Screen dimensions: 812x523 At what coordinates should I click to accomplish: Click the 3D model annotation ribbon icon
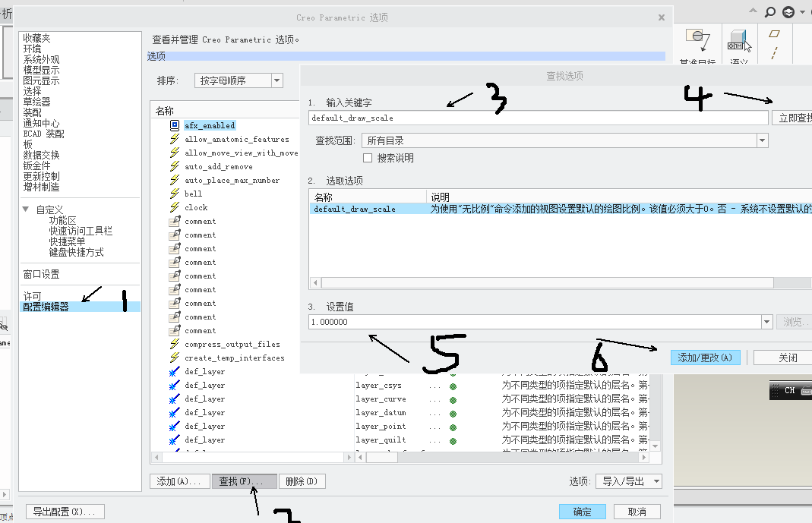(x=739, y=40)
